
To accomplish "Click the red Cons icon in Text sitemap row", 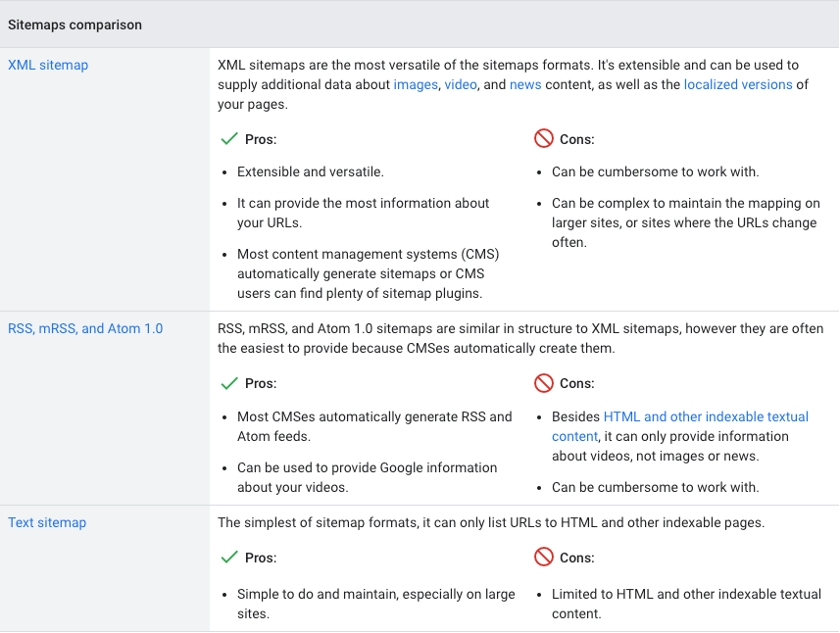I will click(544, 558).
